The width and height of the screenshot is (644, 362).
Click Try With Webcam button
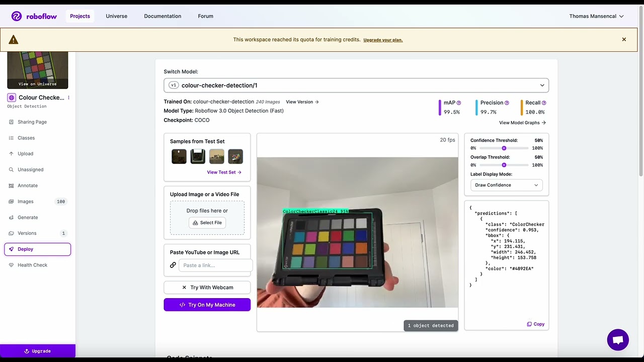(x=207, y=288)
